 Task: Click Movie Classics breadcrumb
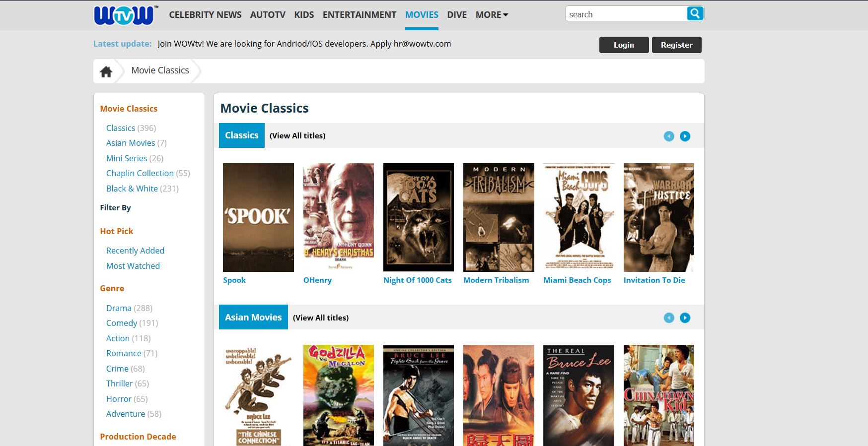click(160, 70)
